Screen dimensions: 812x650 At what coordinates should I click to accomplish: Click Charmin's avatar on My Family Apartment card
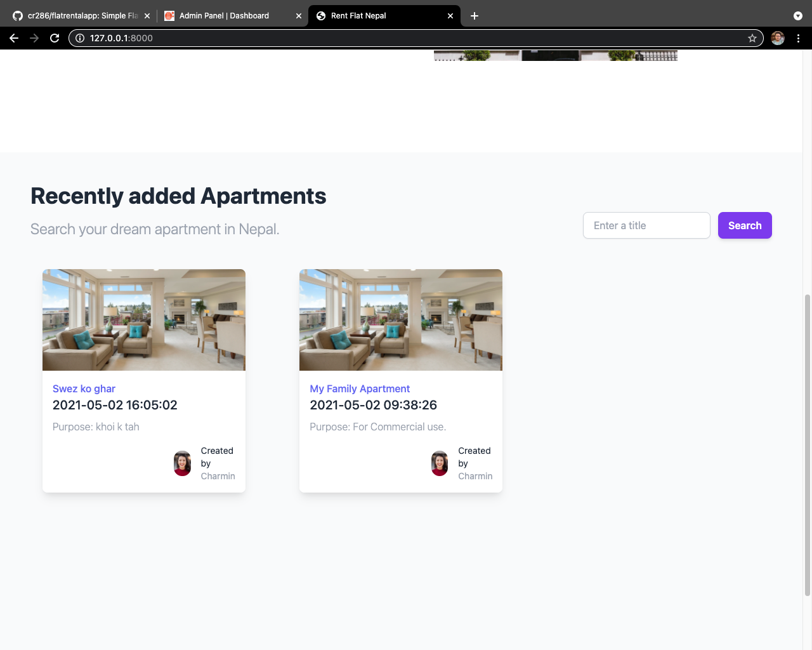tap(440, 463)
